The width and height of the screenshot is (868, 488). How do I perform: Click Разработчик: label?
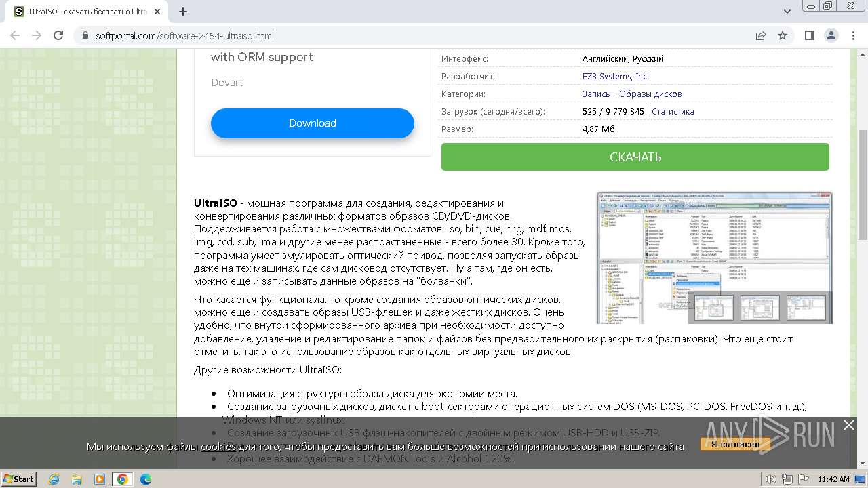click(x=468, y=76)
